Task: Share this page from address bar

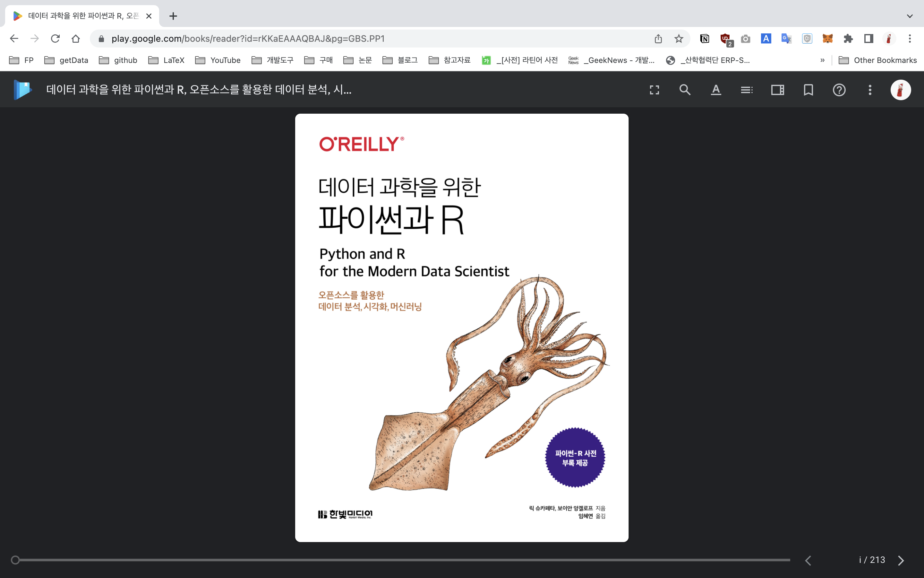Action: click(658, 39)
